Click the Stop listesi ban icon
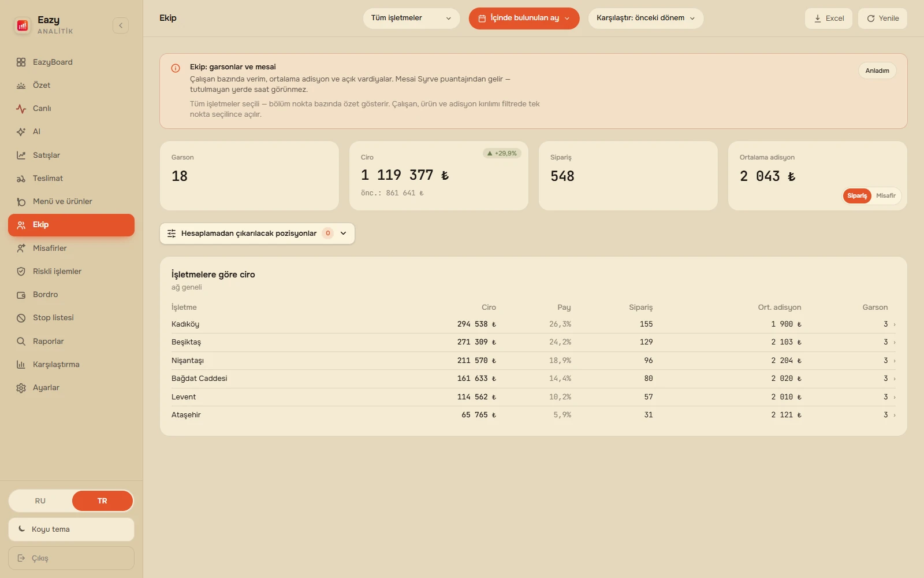Viewport: 924px width, 578px height. pyautogui.click(x=21, y=318)
